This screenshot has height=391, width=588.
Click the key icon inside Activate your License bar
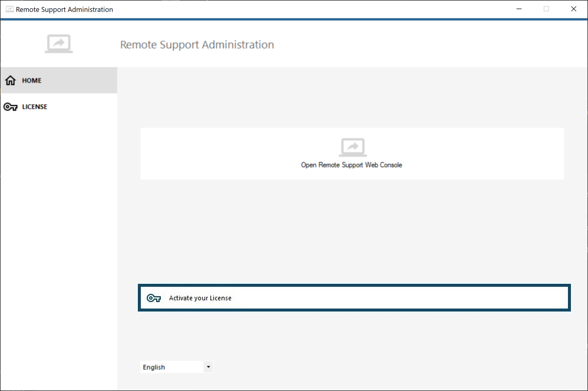click(154, 298)
